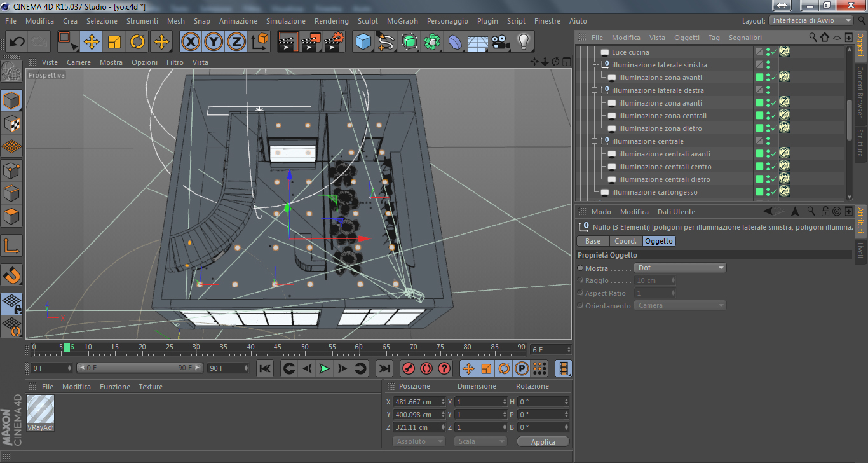This screenshot has height=463, width=868.
Task: Add a Cube primitive object
Action: coord(363,42)
